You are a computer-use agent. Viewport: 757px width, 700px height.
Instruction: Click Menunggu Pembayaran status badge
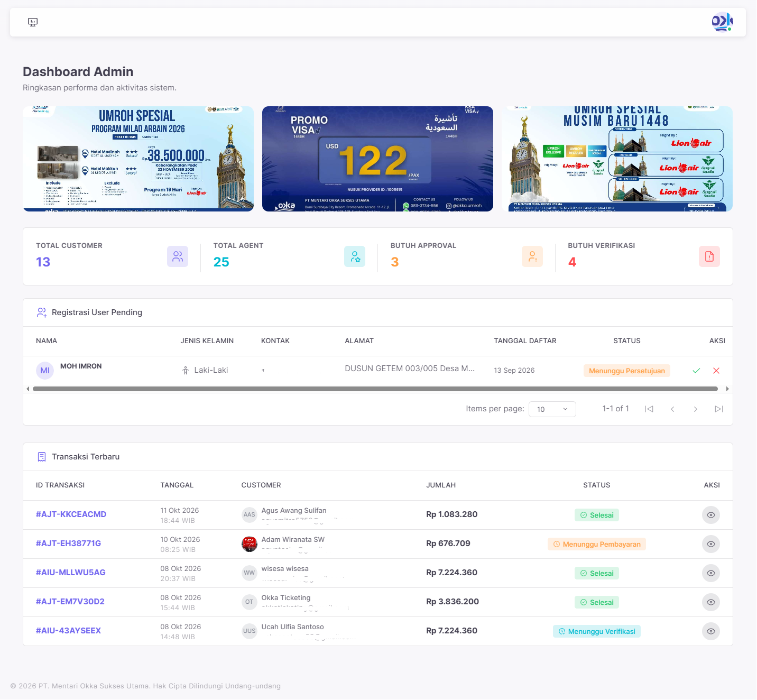597,544
